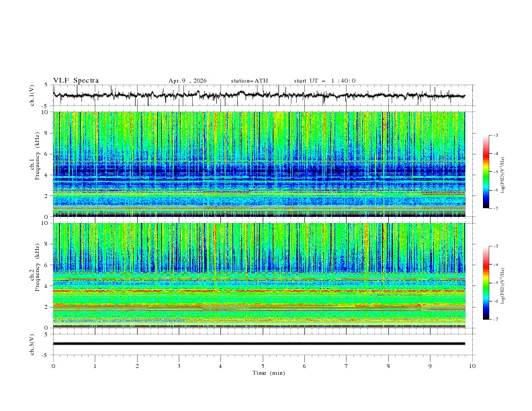532x411 pixels.
Task: Click the ch.2 spectrogram color scale bar
Action: click(486, 283)
